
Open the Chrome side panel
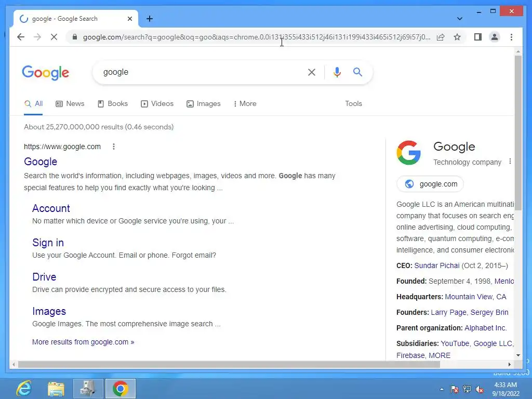(x=478, y=37)
